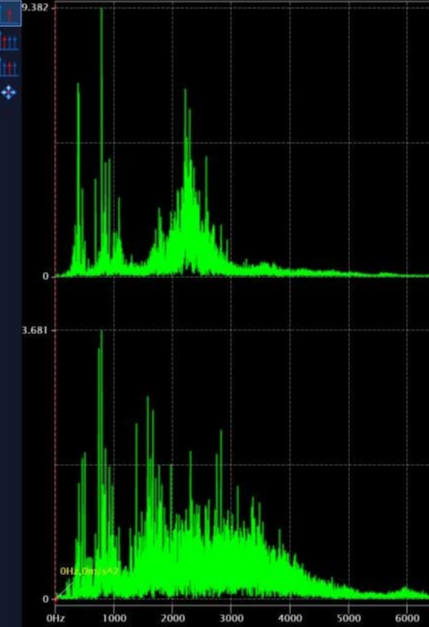Click the upper spectrum zero baseline label

coord(46,276)
